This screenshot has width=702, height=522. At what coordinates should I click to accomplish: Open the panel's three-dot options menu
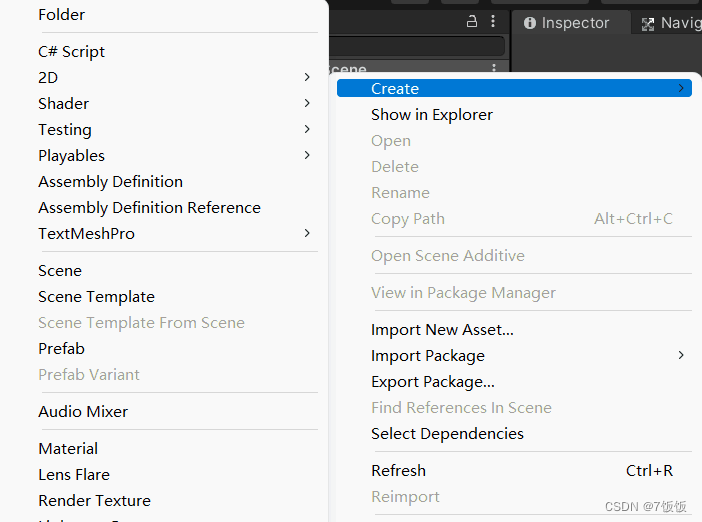pyautogui.click(x=493, y=21)
